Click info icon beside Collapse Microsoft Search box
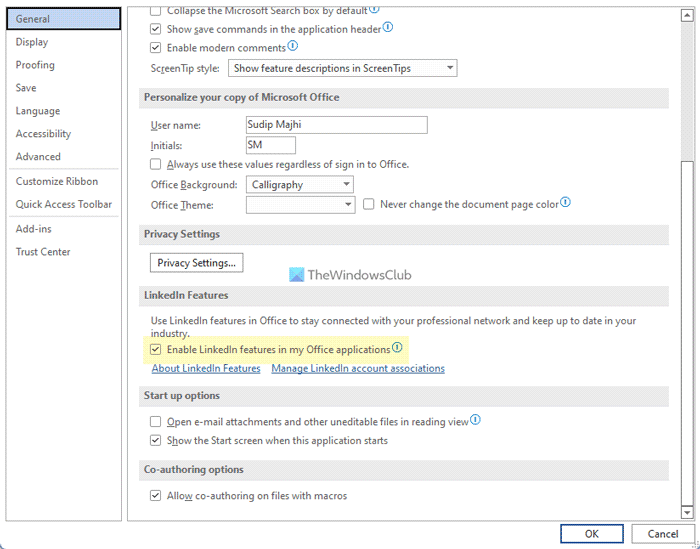Viewport: 700px width, 549px height. click(375, 8)
